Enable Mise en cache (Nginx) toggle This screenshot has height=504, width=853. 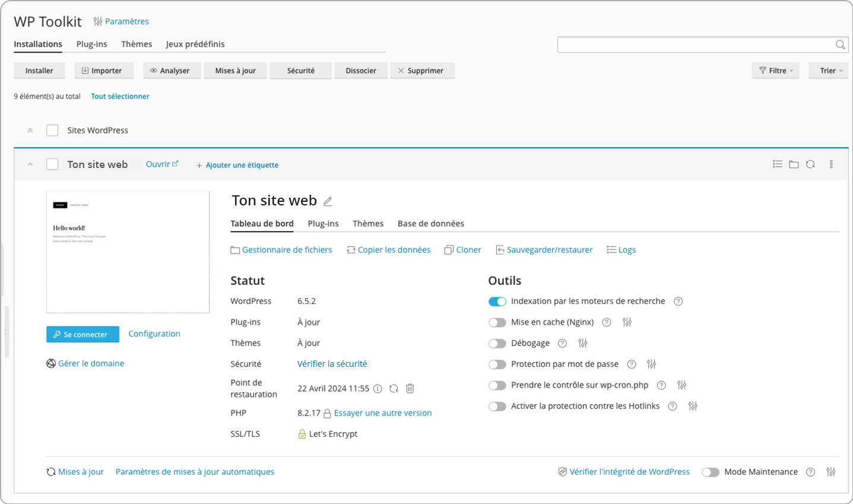[x=497, y=322]
